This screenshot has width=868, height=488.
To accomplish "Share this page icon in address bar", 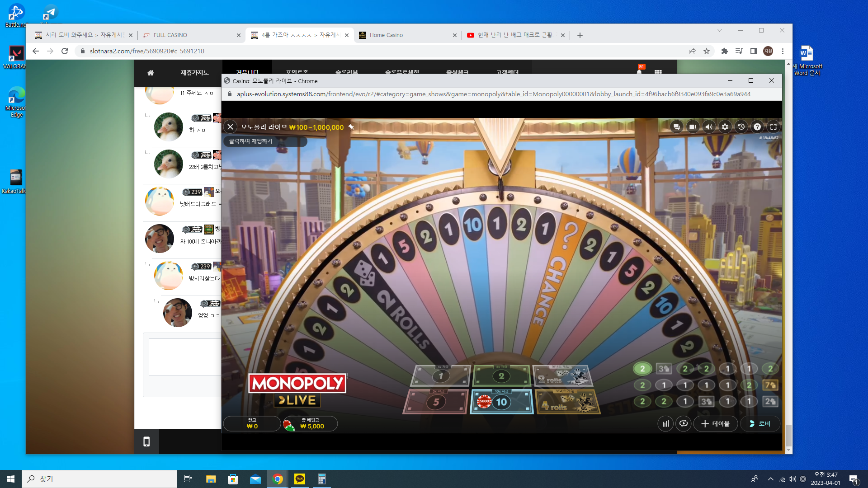I will coord(692,51).
